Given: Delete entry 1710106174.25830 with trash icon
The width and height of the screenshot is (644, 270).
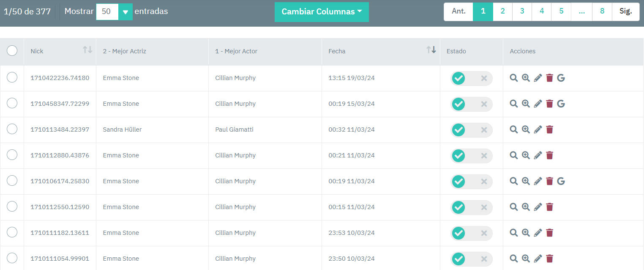Looking at the screenshot, I should pos(549,181).
